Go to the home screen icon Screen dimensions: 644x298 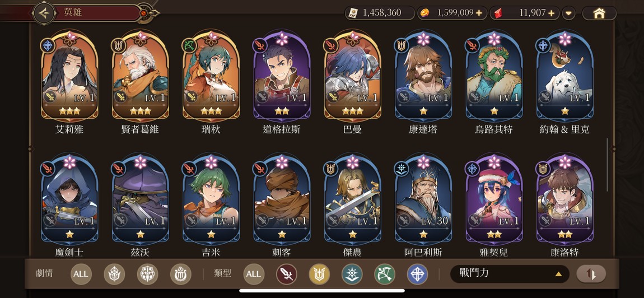(x=599, y=13)
